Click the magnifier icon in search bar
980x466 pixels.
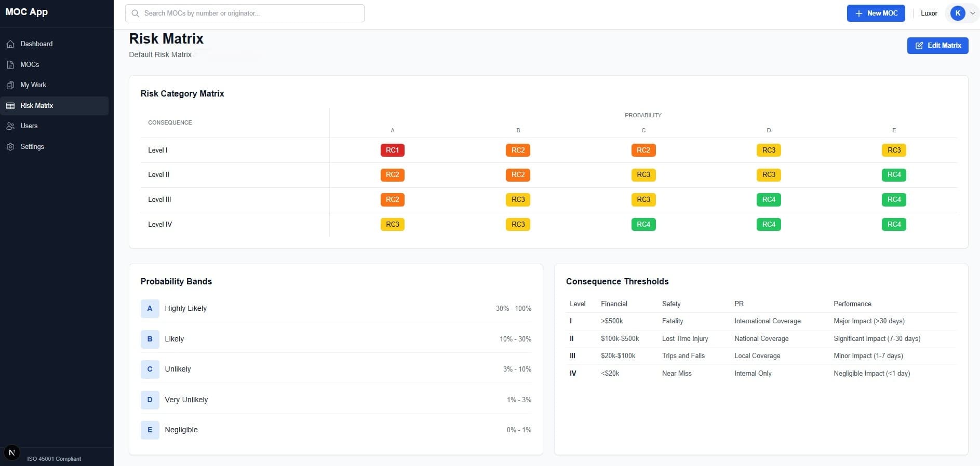pos(136,13)
